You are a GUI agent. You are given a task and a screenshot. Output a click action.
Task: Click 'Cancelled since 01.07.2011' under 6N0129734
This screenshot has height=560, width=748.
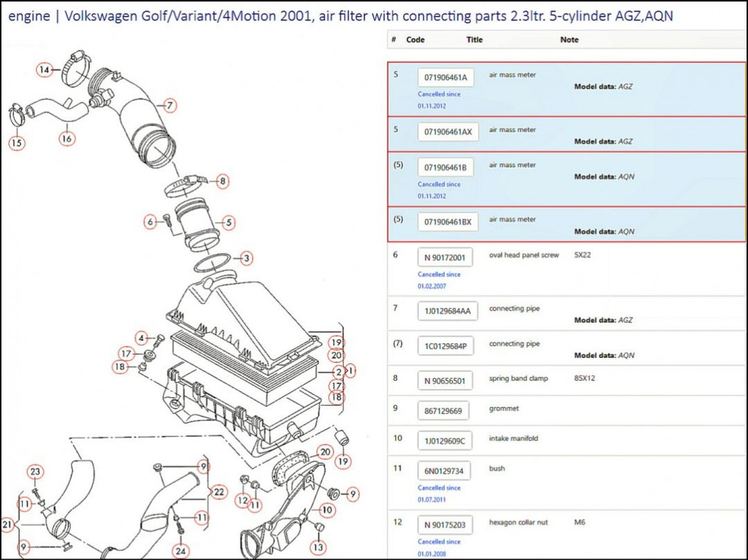[439, 493]
